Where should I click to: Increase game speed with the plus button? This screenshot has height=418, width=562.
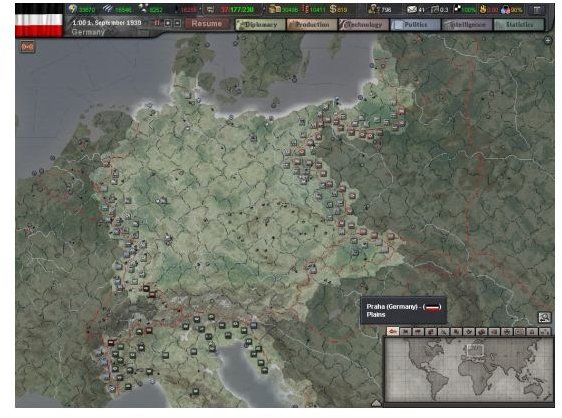tap(168, 23)
